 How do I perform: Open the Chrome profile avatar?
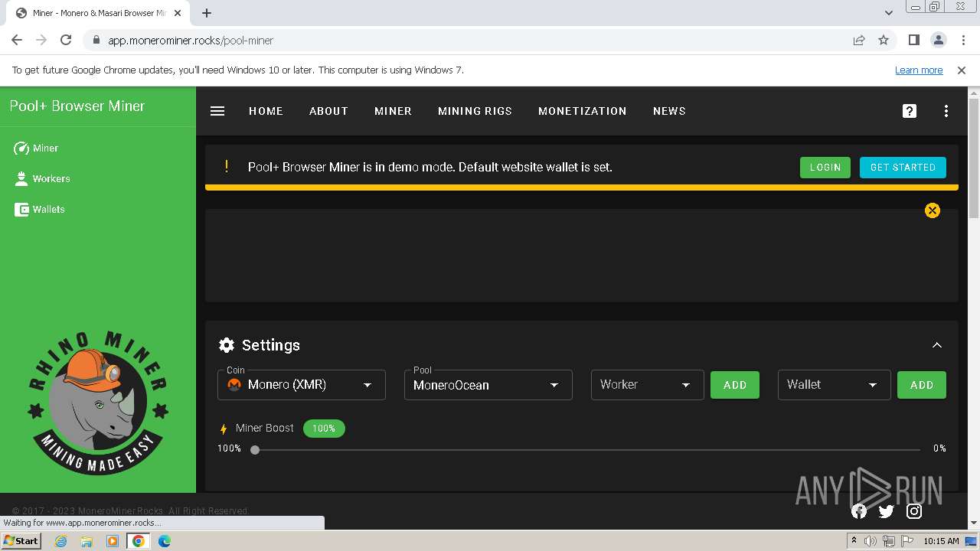pos(939,40)
